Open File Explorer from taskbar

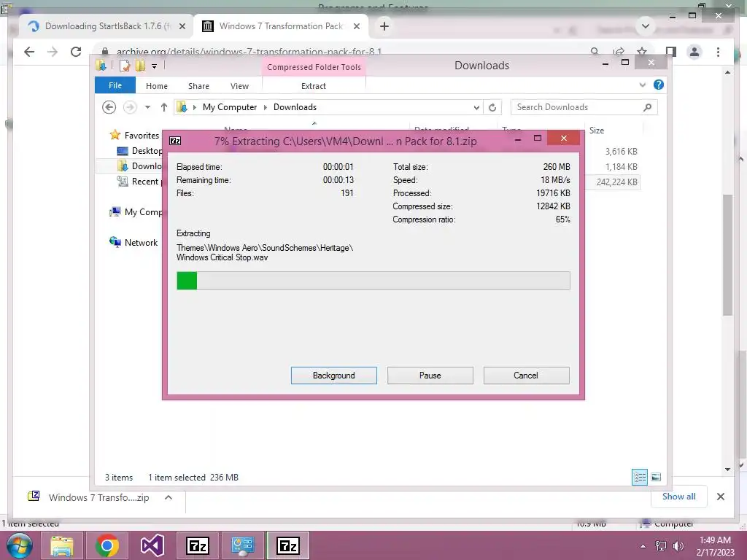point(62,545)
